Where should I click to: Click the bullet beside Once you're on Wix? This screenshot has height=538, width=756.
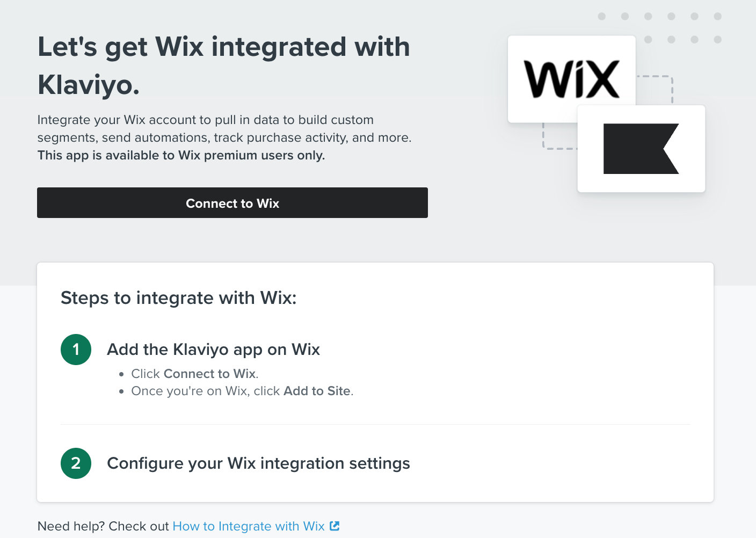pyautogui.click(x=121, y=391)
